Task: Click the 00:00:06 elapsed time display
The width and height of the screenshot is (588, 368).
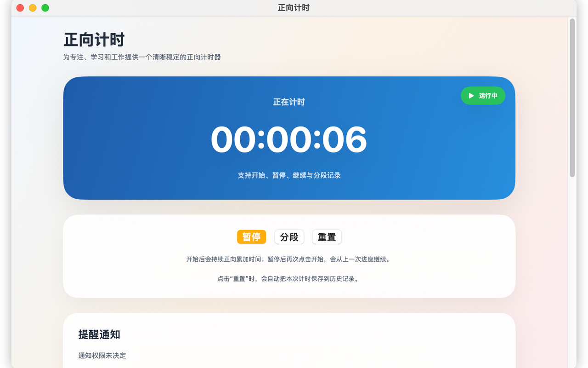Action: click(289, 139)
